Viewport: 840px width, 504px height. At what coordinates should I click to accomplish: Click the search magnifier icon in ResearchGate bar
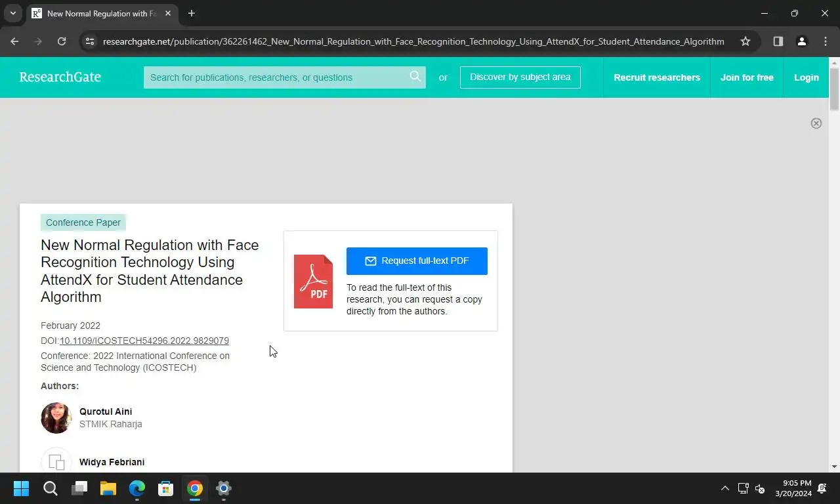pos(415,76)
